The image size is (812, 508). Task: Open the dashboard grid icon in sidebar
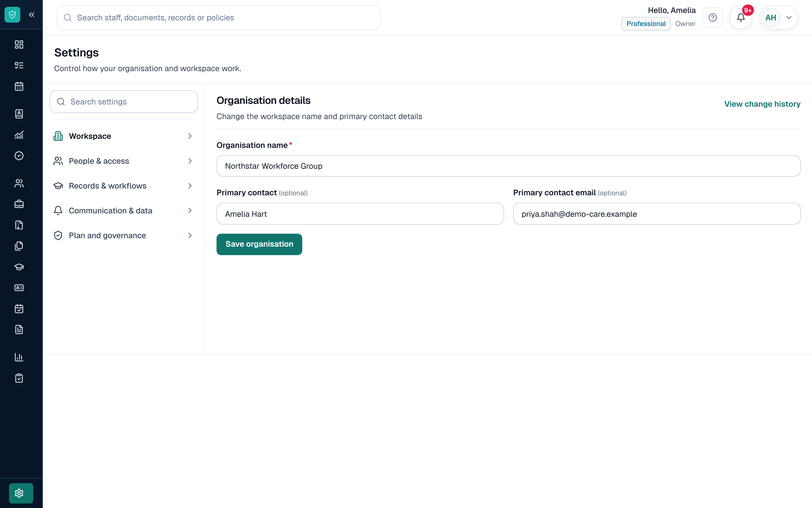(19, 44)
